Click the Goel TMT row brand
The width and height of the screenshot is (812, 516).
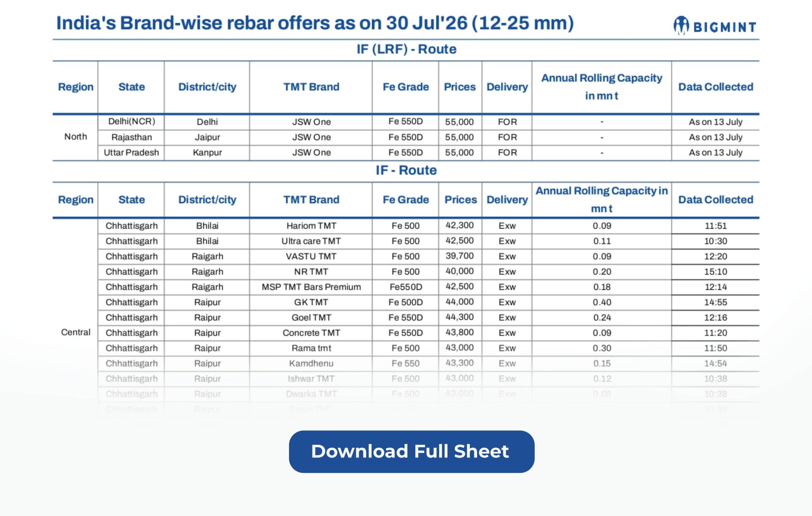(x=311, y=318)
